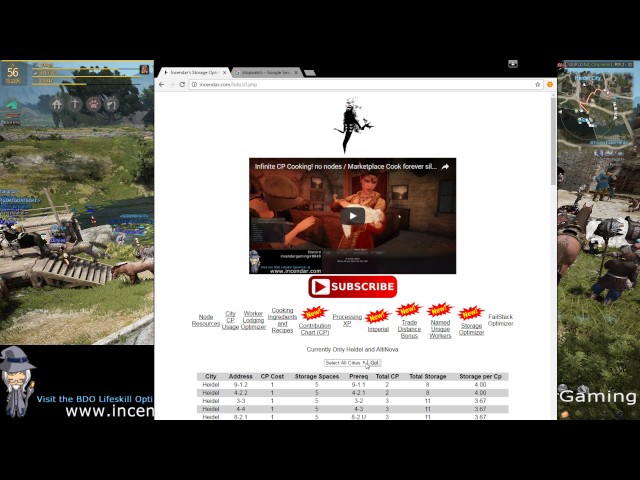
Task: Click the browser back arrow
Action: point(162,85)
